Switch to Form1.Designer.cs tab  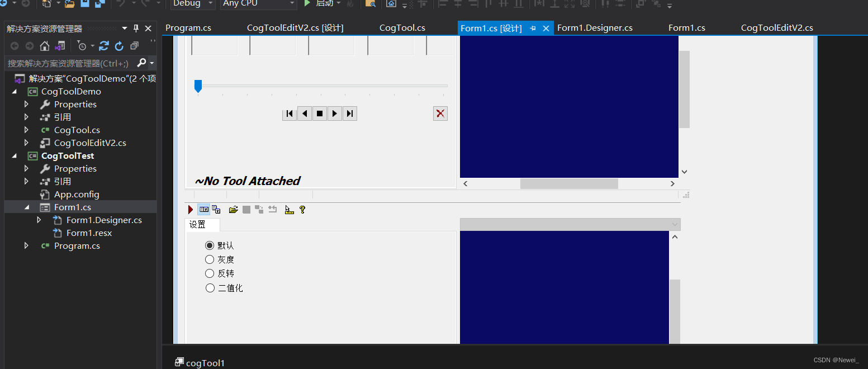coord(595,28)
